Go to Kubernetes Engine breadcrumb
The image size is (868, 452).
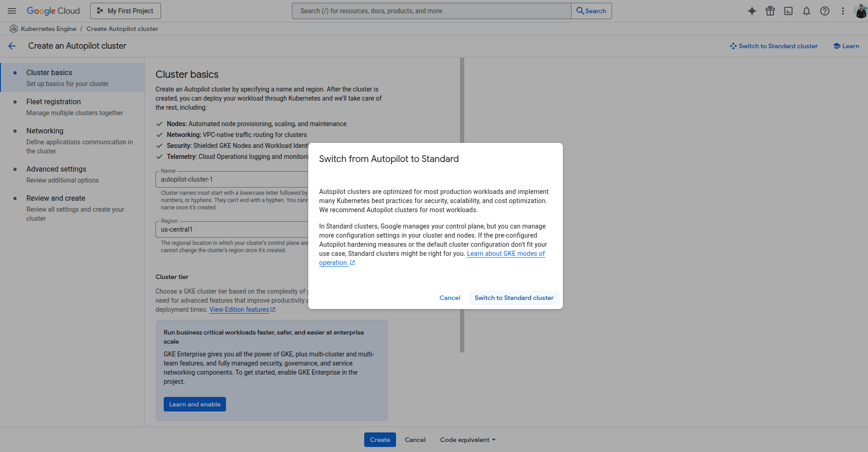49,29
